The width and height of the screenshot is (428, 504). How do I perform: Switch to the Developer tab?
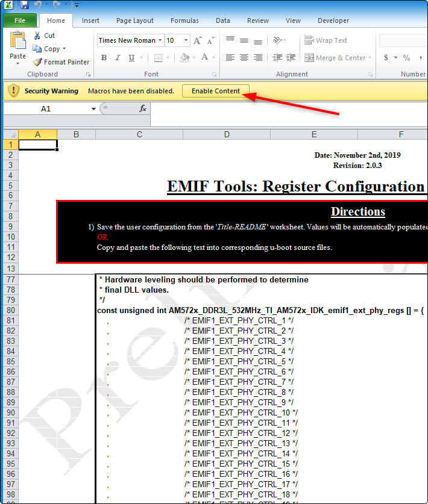click(x=333, y=20)
